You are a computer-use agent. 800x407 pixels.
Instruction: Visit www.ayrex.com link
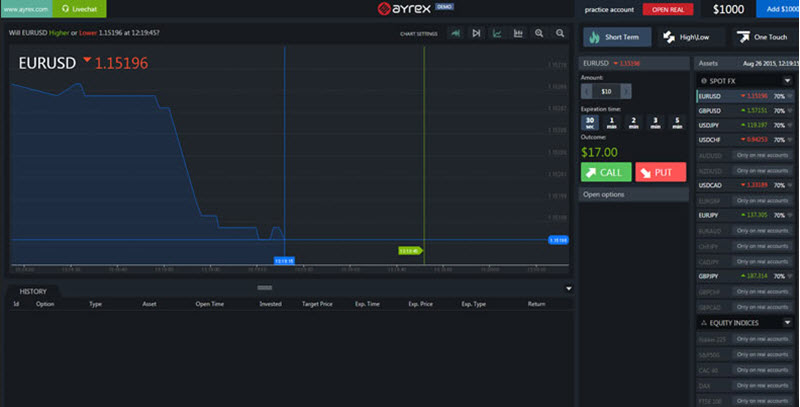[26, 9]
